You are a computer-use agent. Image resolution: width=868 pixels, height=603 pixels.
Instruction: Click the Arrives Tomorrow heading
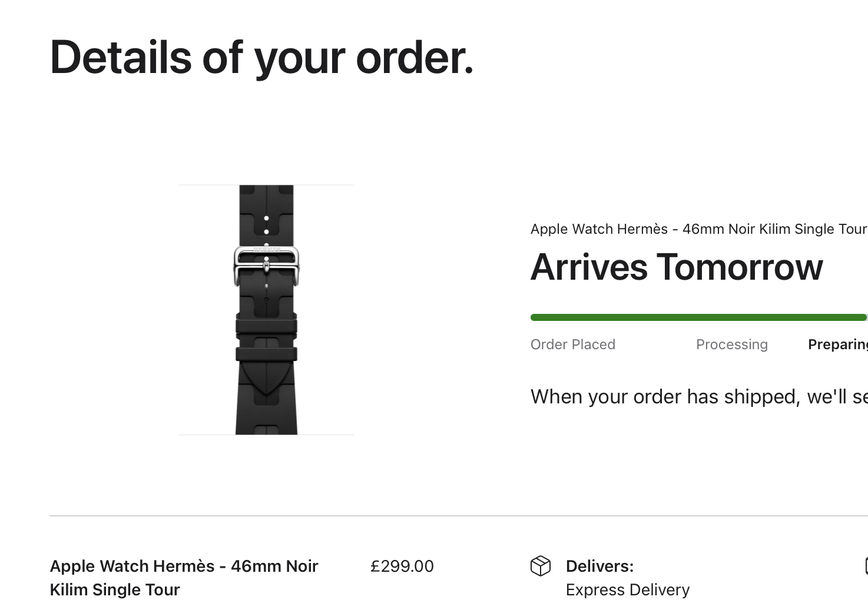click(x=676, y=267)
